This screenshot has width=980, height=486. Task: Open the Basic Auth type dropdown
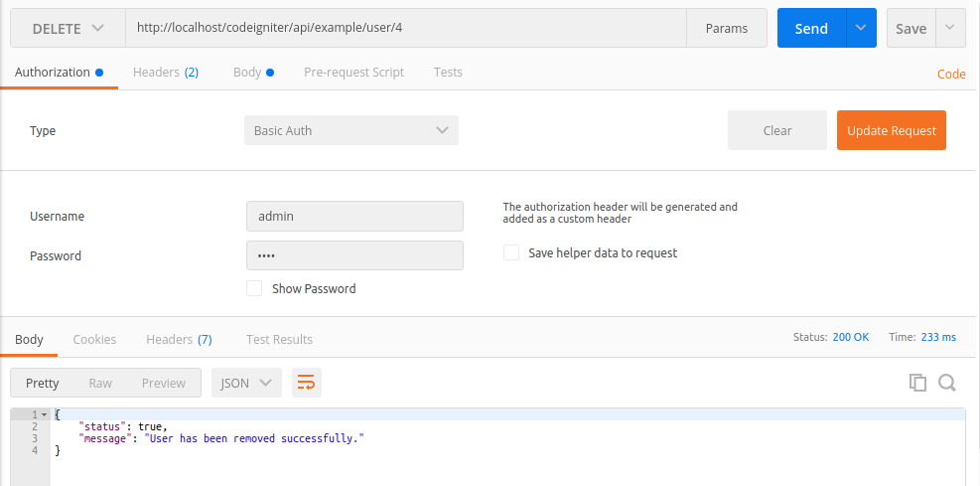351,130
